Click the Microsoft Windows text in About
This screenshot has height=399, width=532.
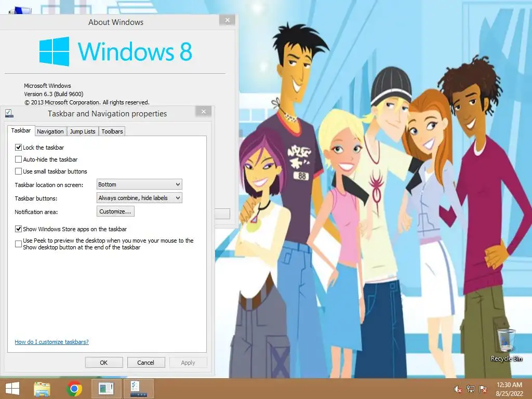47,86
